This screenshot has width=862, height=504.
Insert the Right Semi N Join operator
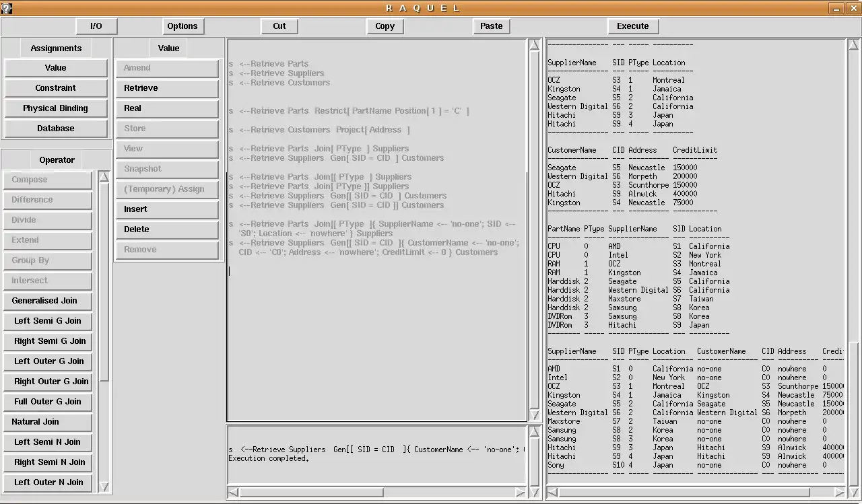(48, 462)
